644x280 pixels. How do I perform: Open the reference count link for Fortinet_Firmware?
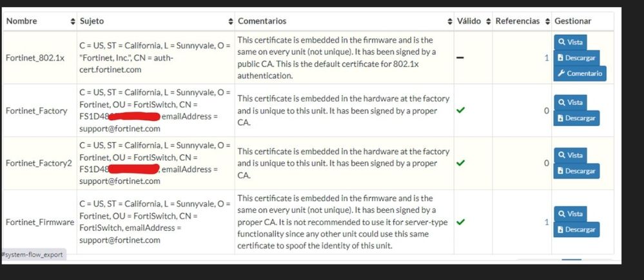(547, 222)
